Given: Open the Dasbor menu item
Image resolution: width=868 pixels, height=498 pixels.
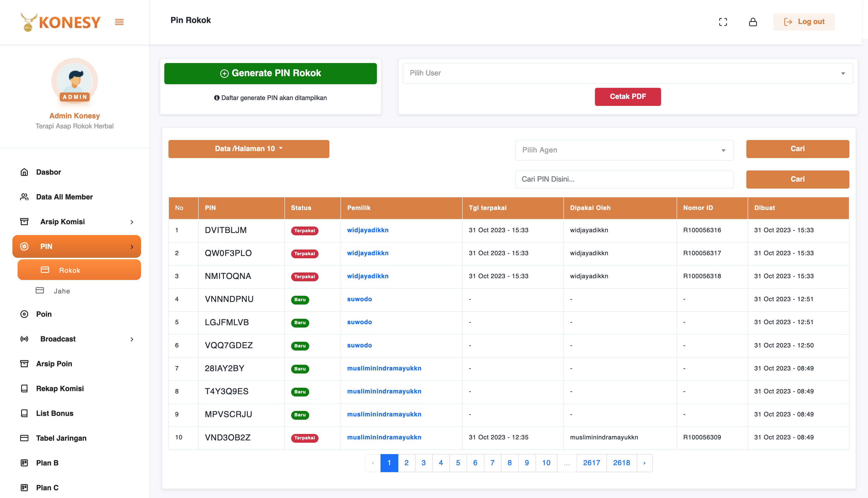Looking at the screenshot, I should pos(49,172).
